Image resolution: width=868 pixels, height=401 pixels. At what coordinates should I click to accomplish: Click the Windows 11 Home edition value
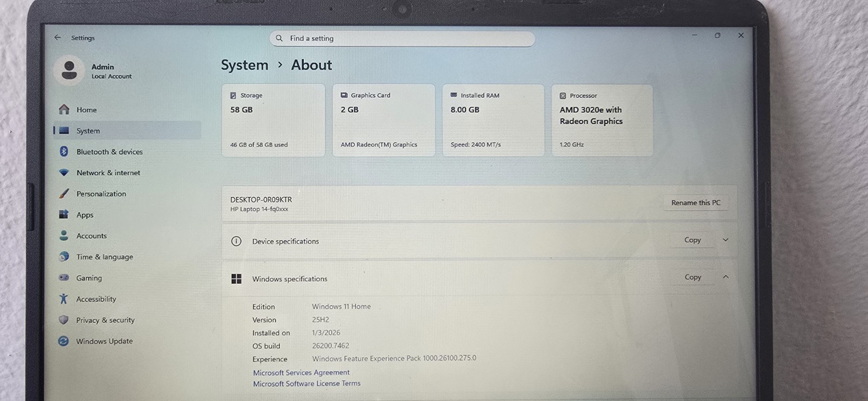pyautogui.click(x=341, y=307)
